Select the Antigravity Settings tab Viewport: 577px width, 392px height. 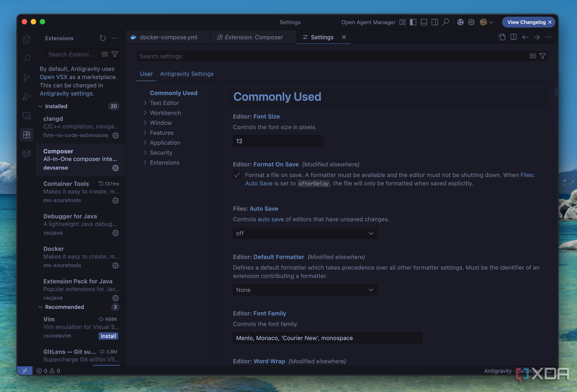pyautogui.click(x=187, y=74)
